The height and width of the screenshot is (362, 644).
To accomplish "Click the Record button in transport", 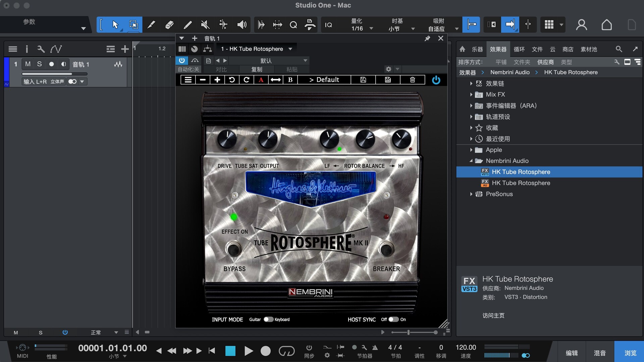I will pyautogui.click(x=265, y=351).
